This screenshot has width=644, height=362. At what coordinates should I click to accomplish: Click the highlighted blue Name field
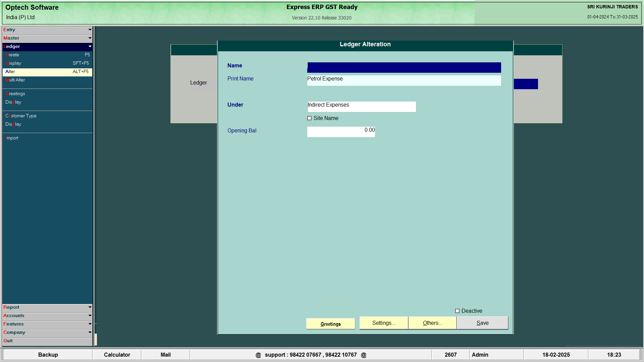pyautogui.click(x=404, y=67)
